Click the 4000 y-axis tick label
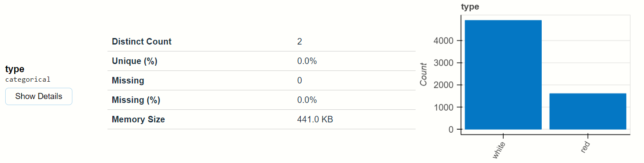The image size is (644, 163). click(443, 41)
